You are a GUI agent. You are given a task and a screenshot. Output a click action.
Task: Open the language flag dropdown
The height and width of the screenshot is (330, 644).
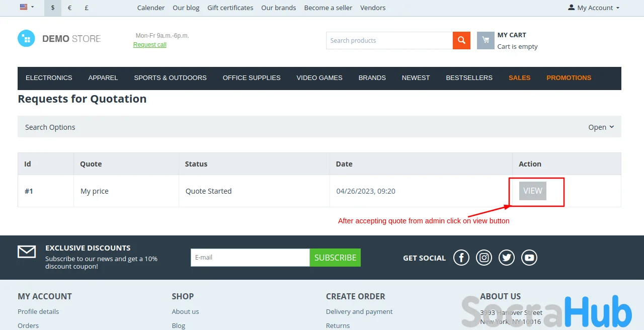click(27, 7)
